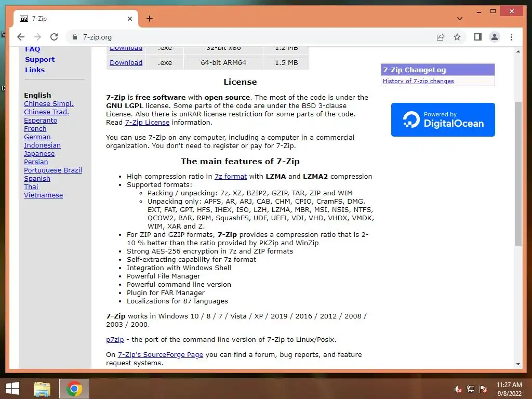Select the 7-Zip tab
The width and height of the screenshot is (532, 399).
tap(76, 19)
